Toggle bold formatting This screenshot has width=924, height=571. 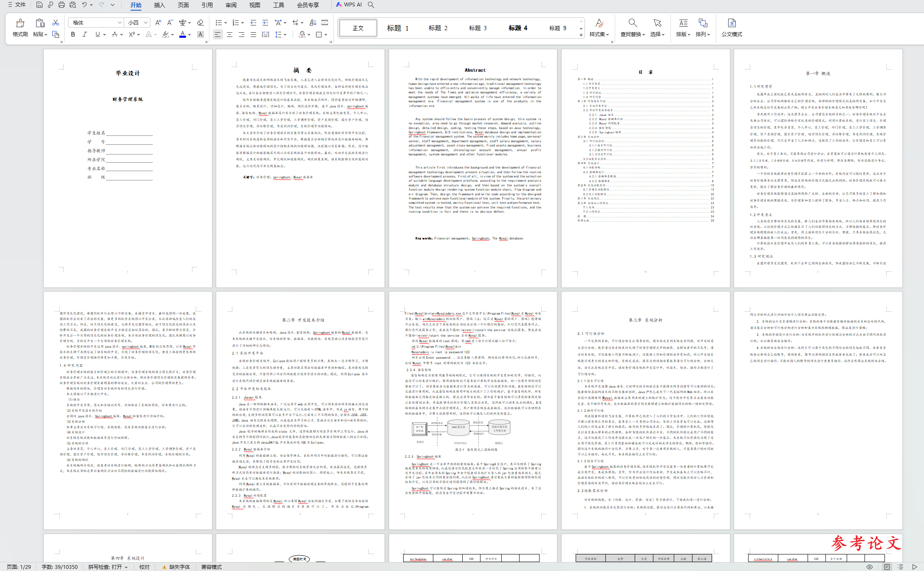click(73, 34)
